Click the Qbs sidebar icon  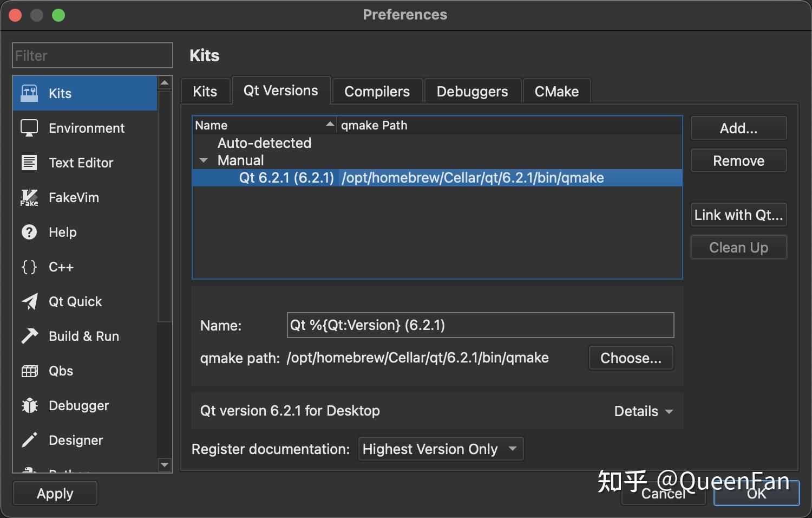pos(29,371)
